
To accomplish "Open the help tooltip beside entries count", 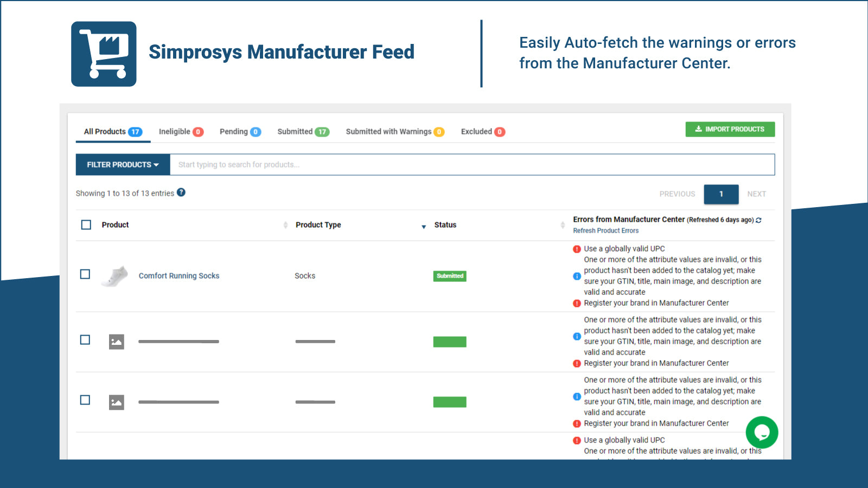I will coord(181,192).
